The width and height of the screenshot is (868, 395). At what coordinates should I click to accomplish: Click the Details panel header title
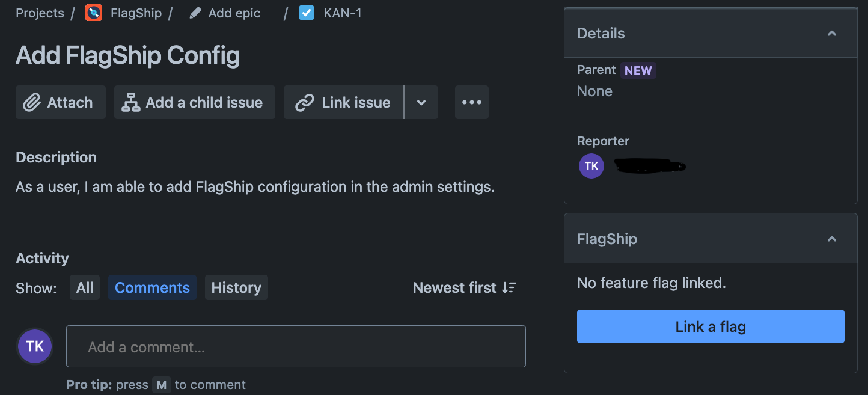[601, 34]
